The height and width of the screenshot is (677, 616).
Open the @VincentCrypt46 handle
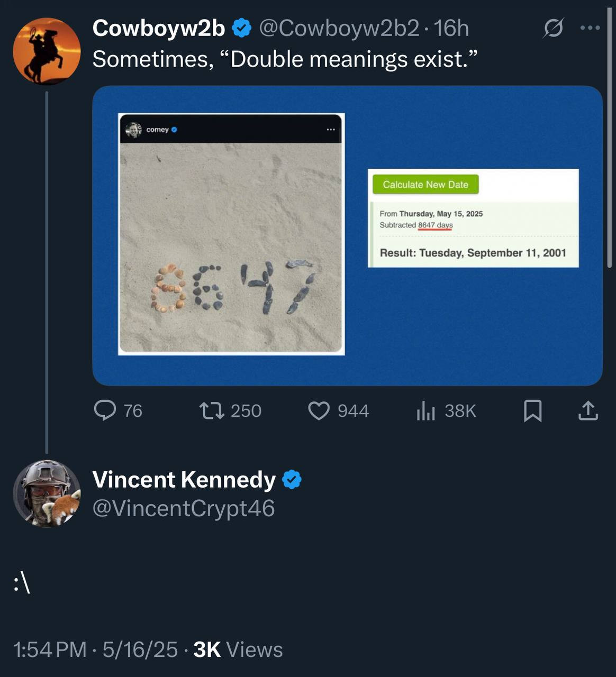click(x=184, y=508)
